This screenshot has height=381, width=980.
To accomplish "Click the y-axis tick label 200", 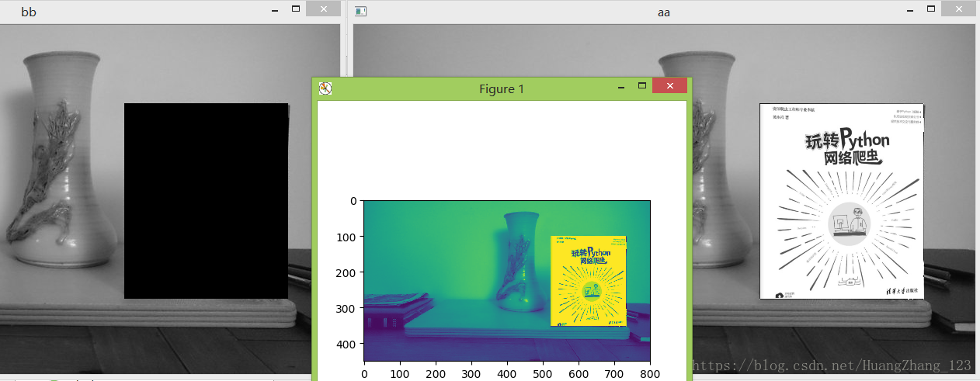I will click(x=347, y=272).
